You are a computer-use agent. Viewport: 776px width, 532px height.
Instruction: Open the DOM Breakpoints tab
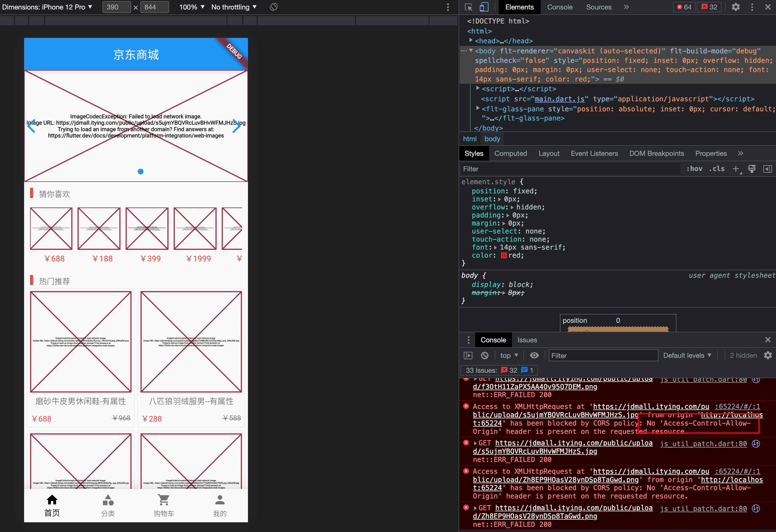tap(656, 153)
